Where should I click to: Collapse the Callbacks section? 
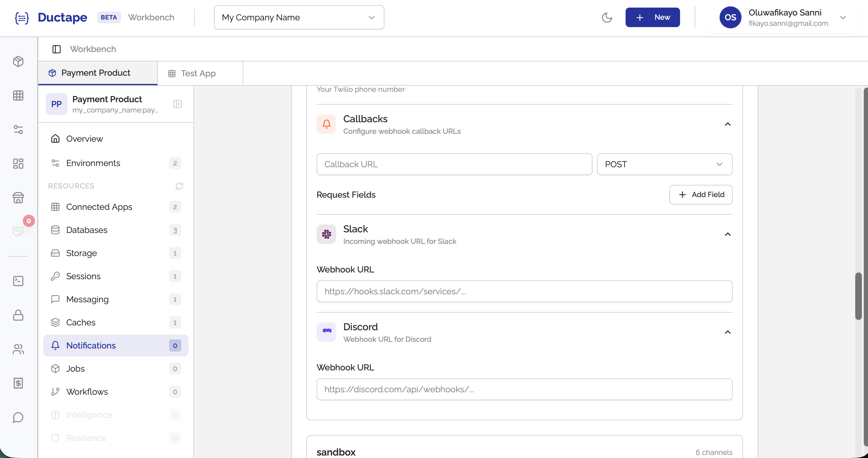727,124
